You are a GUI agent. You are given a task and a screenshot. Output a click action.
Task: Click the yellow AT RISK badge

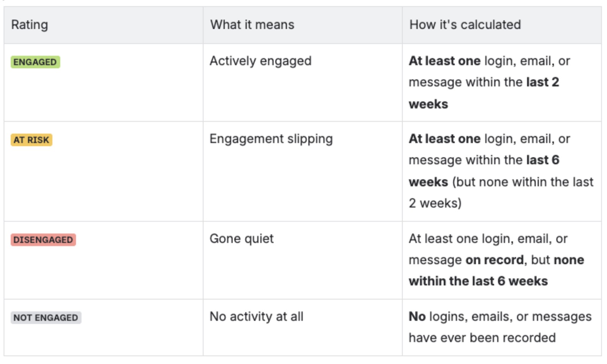coord(31,140)
